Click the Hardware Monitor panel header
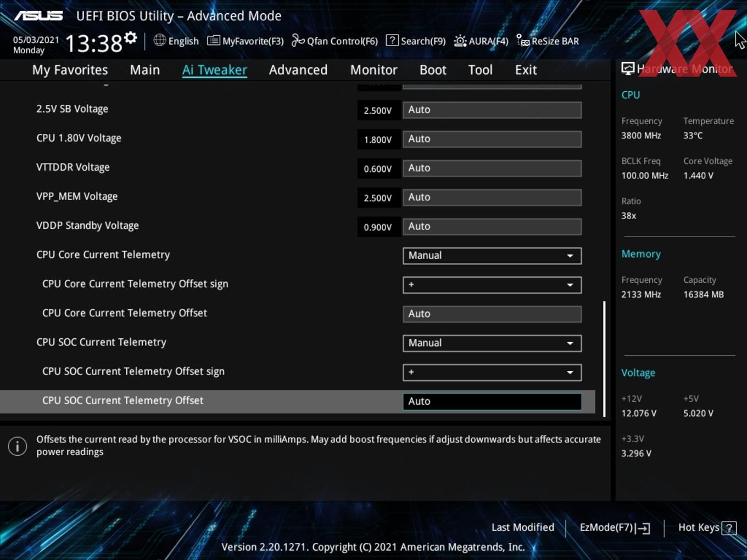This screenshot has height=560, width=747. click(677, 69)
